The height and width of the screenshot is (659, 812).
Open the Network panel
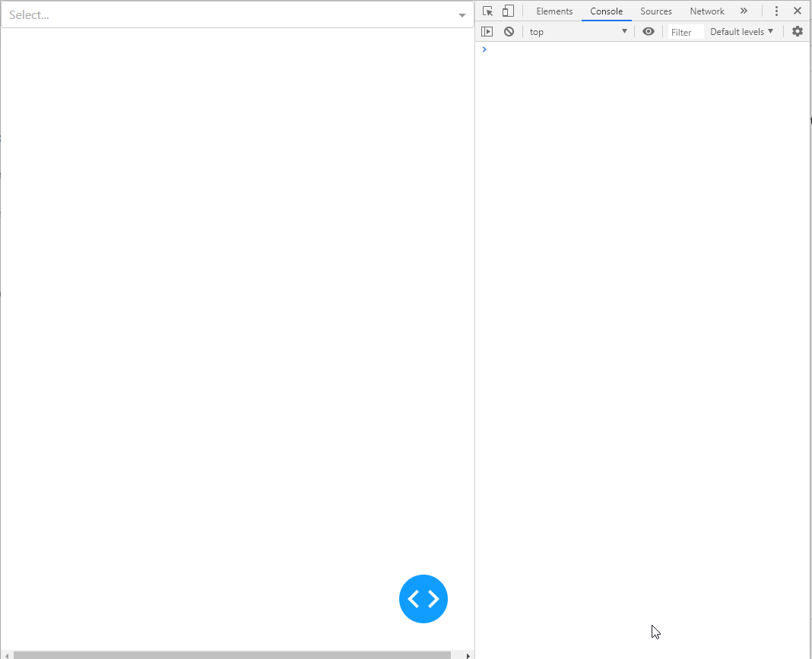707,11
